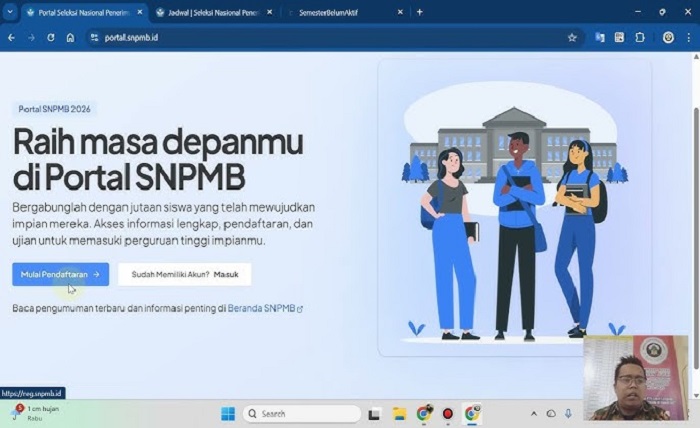
Task: Open the Chrome profile avatar
Action: click(x=668, y=38)
